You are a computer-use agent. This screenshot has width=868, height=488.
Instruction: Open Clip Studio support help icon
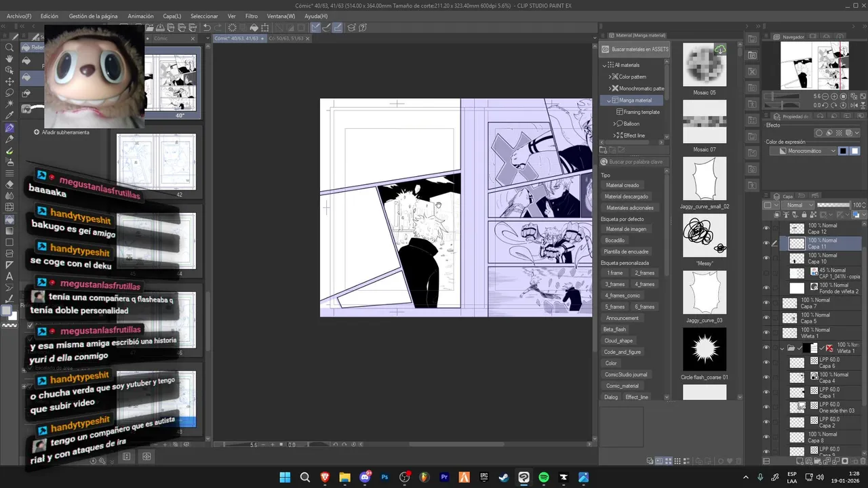click(x=363, y=28)
